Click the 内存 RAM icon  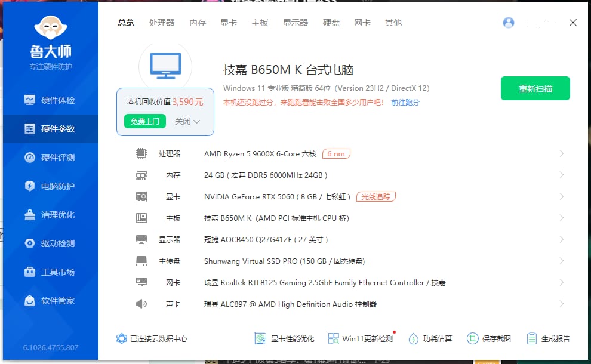[141, 175]
